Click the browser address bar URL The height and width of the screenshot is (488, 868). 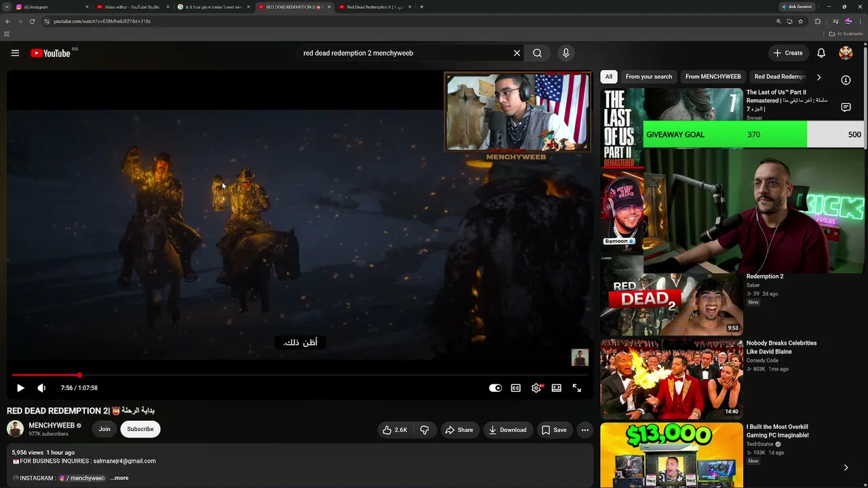(102, 21)
